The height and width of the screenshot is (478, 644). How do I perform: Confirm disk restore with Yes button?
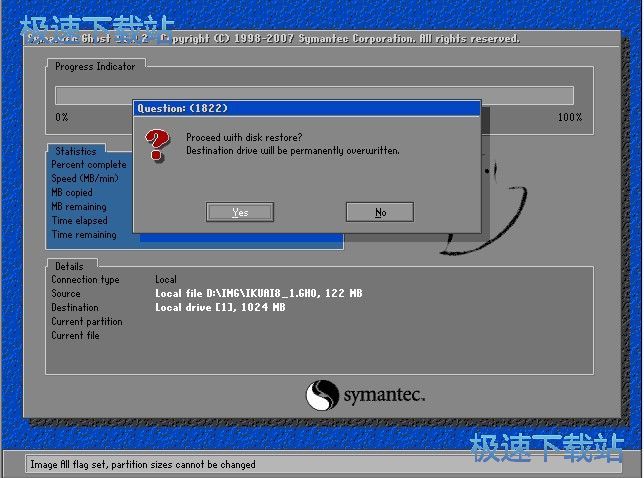point(240,212)
